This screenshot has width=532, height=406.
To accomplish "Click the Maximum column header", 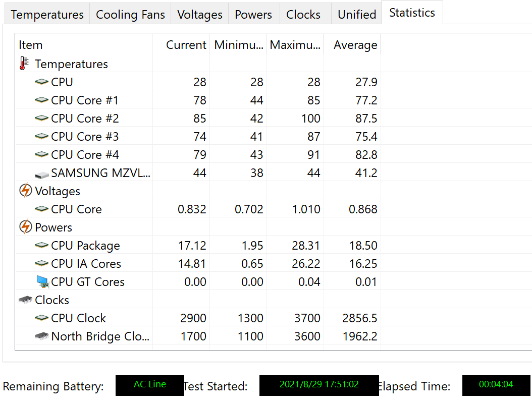I will point(295,45).
